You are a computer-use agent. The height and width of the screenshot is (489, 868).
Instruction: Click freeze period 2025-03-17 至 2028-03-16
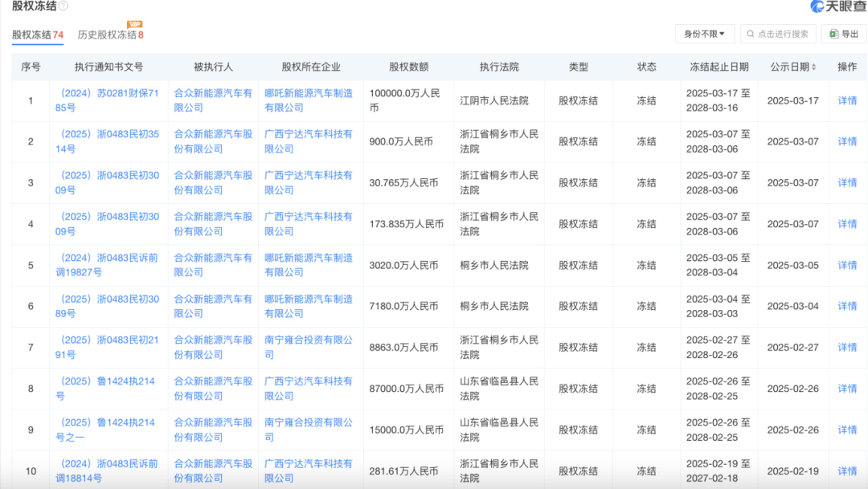pyautogui.click(x=719, y=100)
